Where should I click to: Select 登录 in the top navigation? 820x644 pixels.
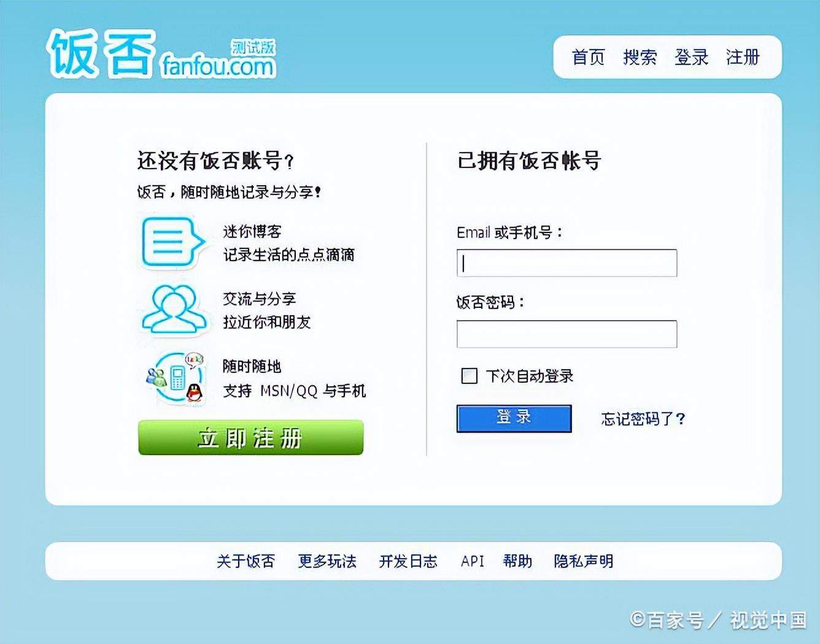(x=691, y=57)
